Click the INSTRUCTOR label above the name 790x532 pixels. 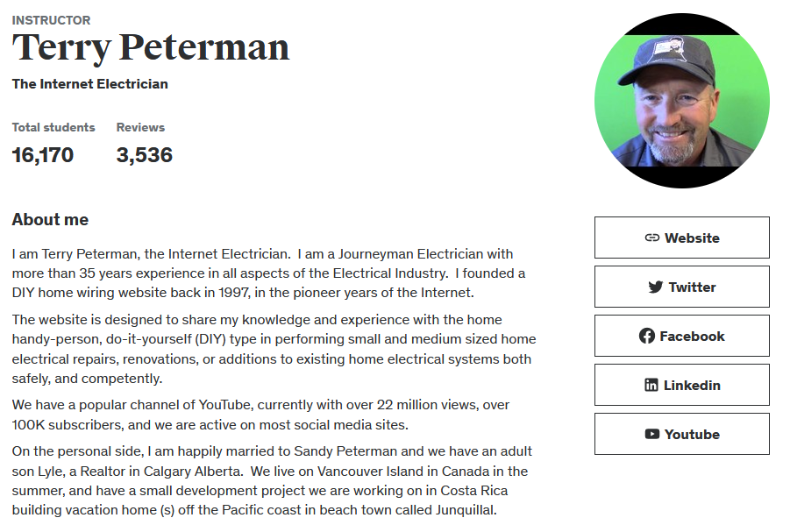52,20
